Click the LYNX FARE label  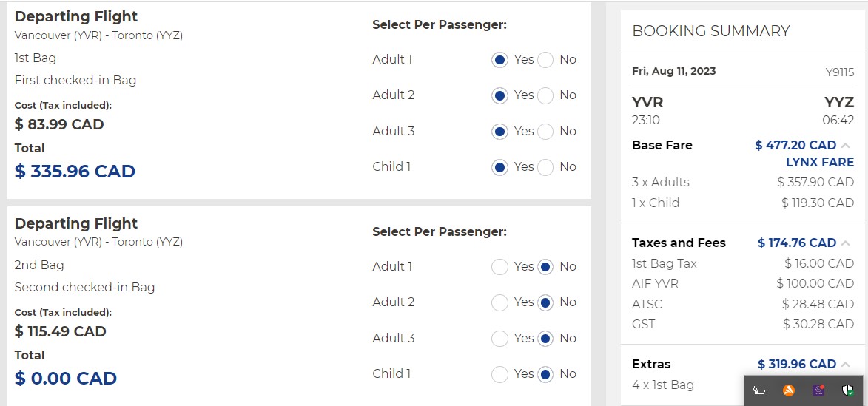pyautogui.click(x=819, y=162)
